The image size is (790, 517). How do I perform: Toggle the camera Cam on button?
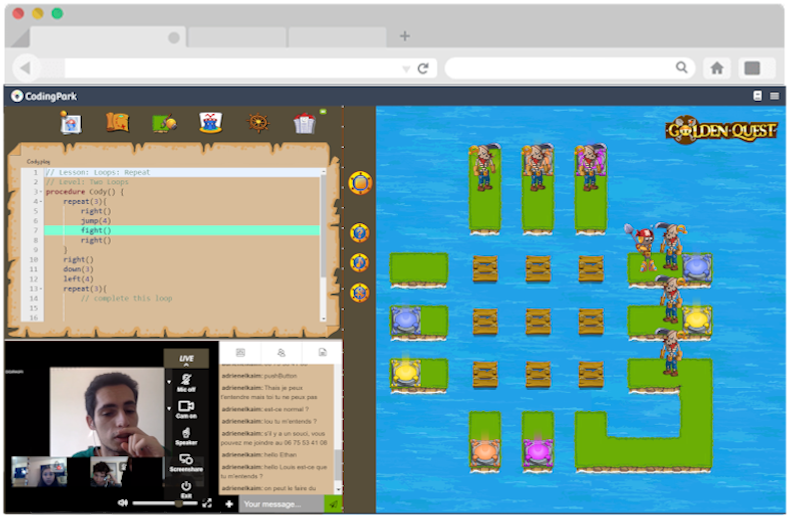[x=186, y=409]
